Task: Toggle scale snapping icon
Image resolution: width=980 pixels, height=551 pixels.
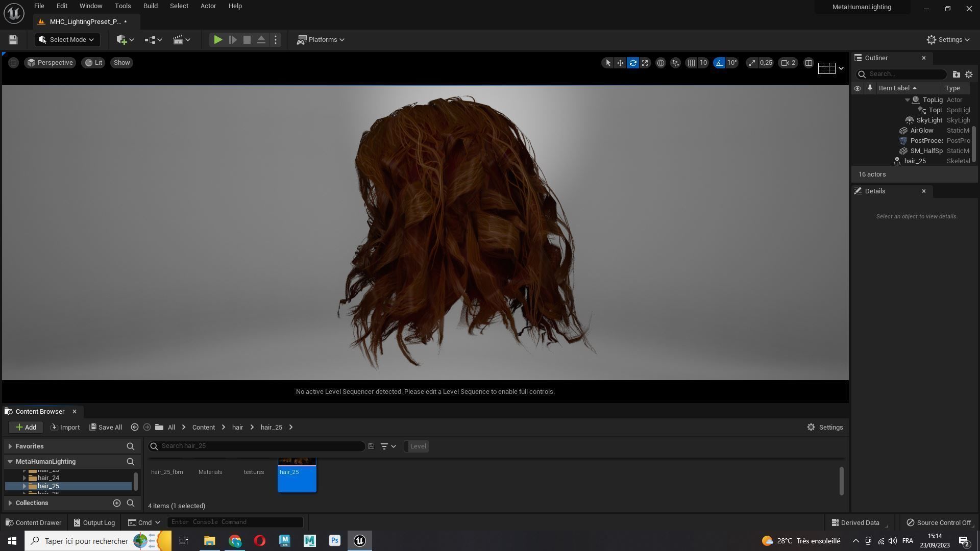Action: click(x=752, y=63)
